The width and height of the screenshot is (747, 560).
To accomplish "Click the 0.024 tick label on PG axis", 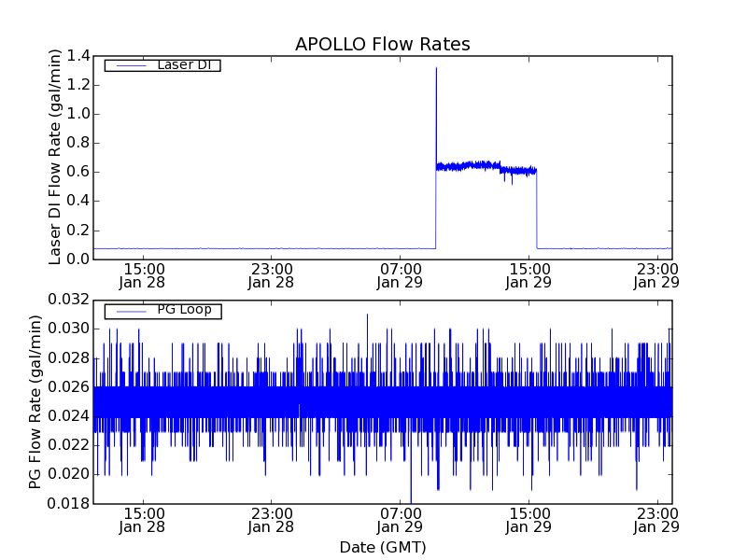I will 68,416.
